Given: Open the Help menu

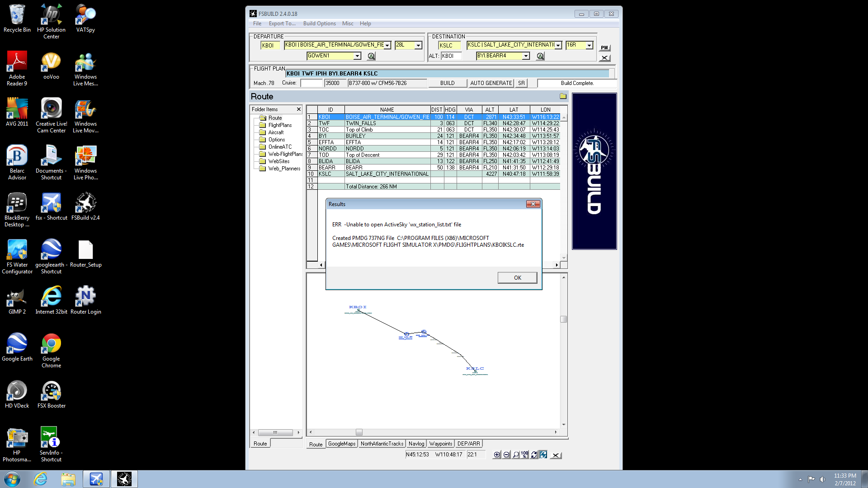Looking at the screenshot, I should point(365,23).
